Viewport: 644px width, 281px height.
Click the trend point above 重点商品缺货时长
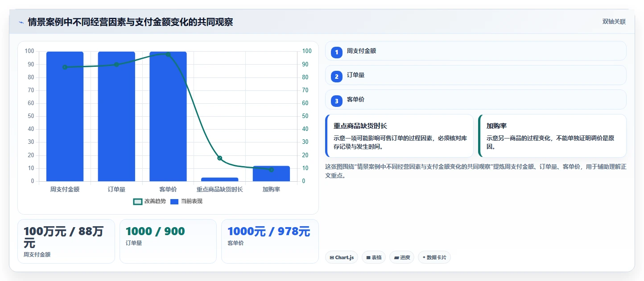pyautogui.click(x=219, y=158)
